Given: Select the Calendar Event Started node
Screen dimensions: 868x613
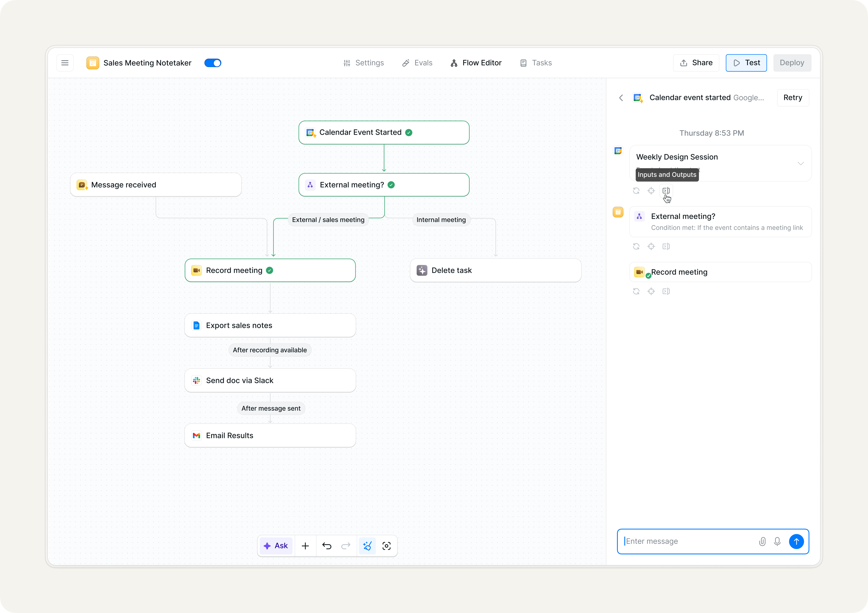Looking at the screenshot, I should point(384,132).
